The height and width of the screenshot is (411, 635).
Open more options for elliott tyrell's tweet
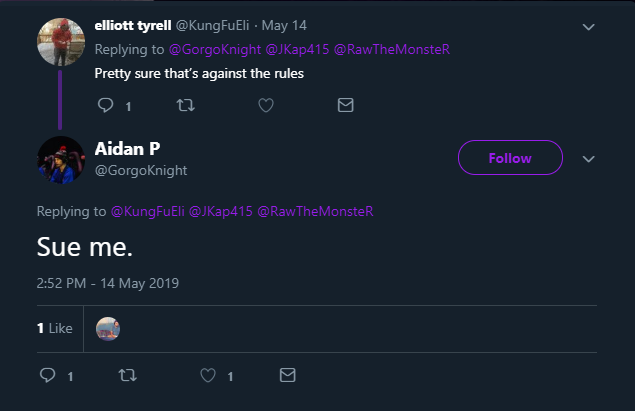point(589,26)
